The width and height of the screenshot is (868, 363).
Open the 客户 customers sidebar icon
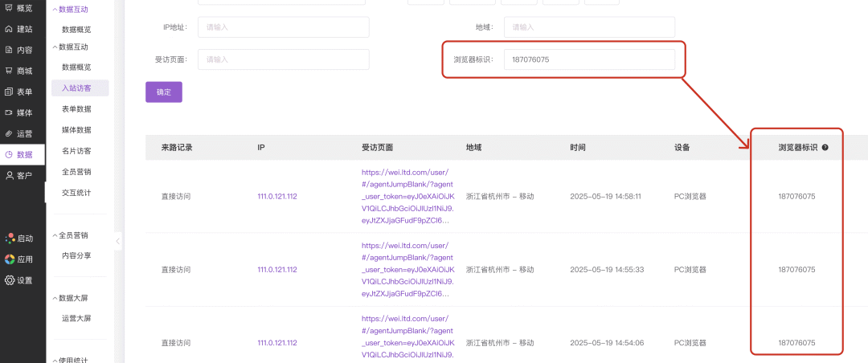point(9,175)
